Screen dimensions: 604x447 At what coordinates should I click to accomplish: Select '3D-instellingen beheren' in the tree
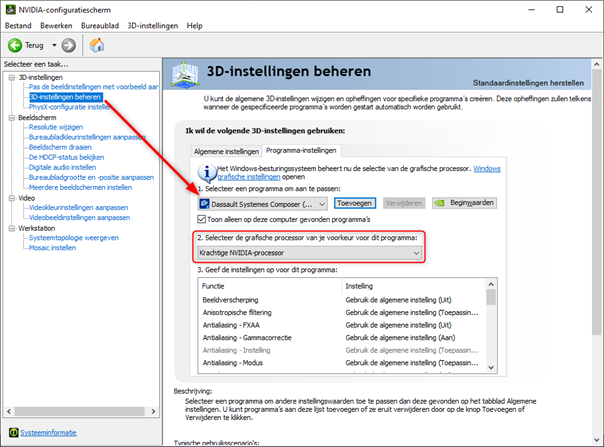(x=65, y=97)
